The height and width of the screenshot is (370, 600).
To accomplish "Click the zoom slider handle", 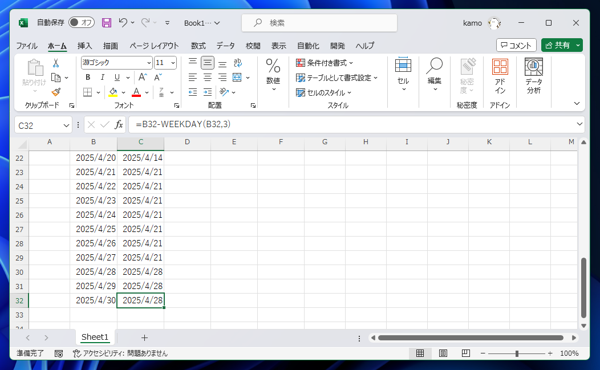I will [x=517, y=354].
